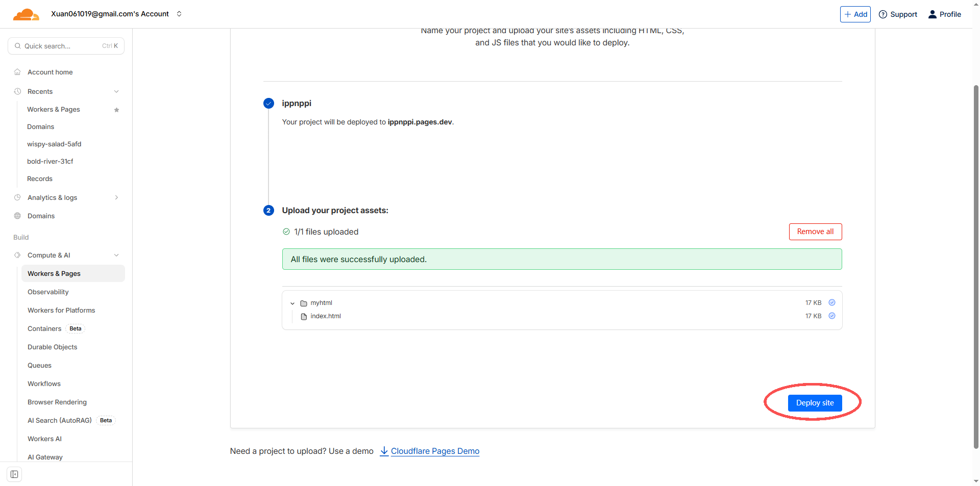Open Queues page
The height and width of the screenshot is (486, 980).
pos(39,365)
